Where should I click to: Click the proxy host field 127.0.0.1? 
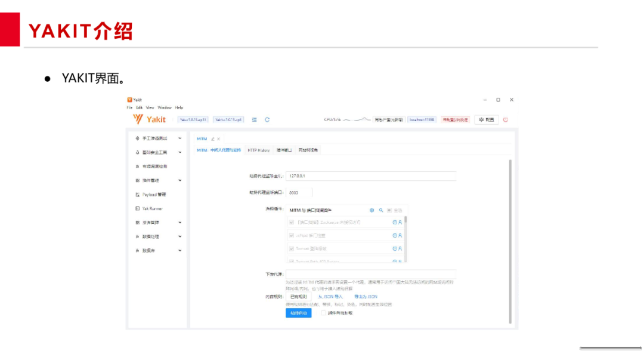pyautogui.click(x=371, y=176)
